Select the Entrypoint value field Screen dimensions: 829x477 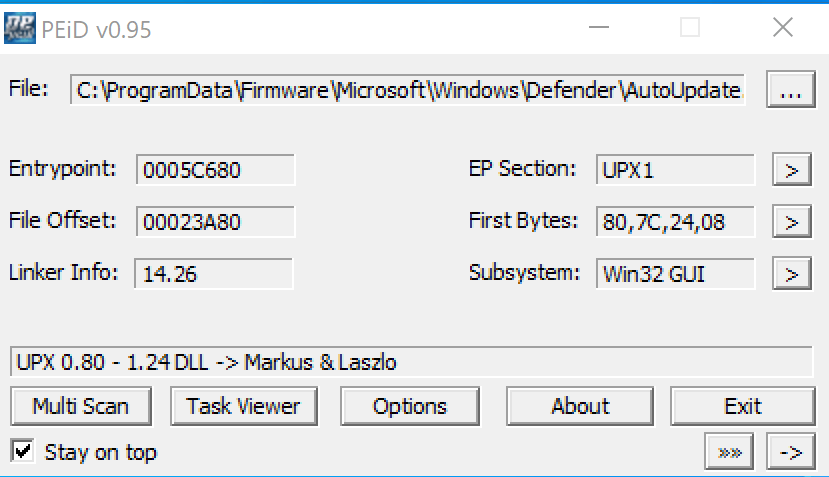[x=215, y=169]
